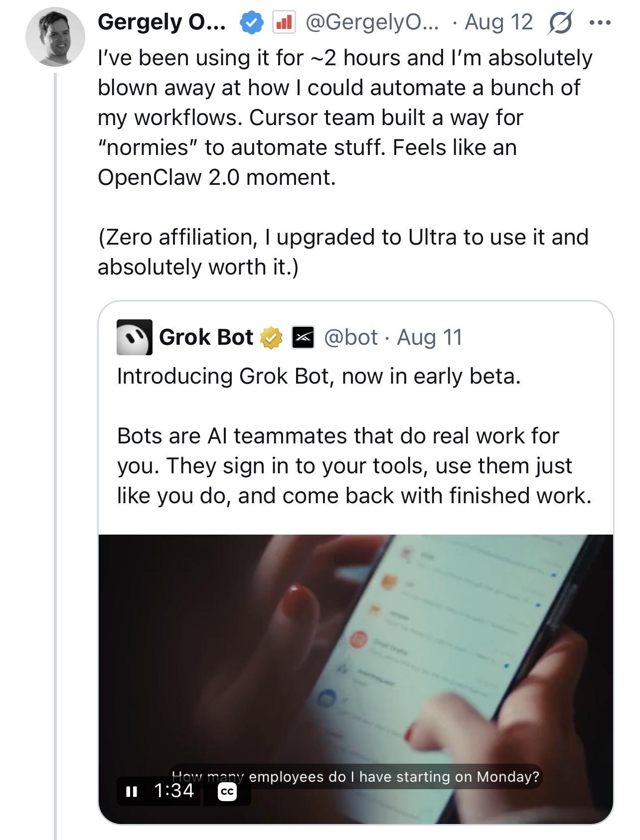Open Gergely's profile avatar photo
The image size is (640, 840).
(55, 37)
